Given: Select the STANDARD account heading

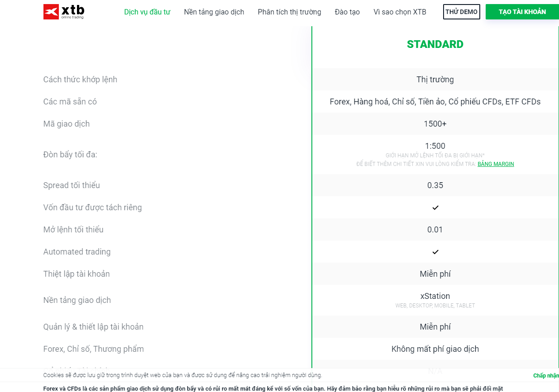Looking at the screenshot, I should pyautogui.click(x=435, y=44).
